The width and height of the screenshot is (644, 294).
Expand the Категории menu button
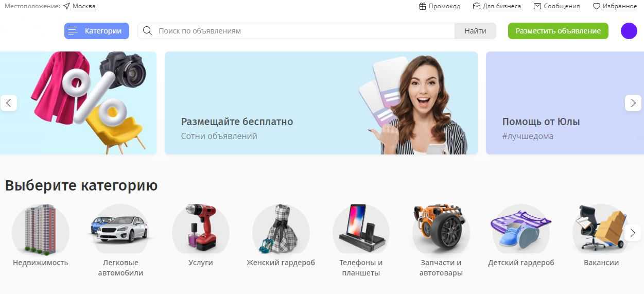pyautogui.click(x=97, y=31)
